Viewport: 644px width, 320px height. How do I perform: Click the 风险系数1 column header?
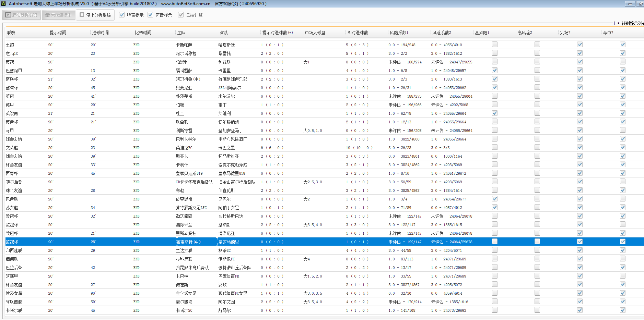(x=399, y=33)
